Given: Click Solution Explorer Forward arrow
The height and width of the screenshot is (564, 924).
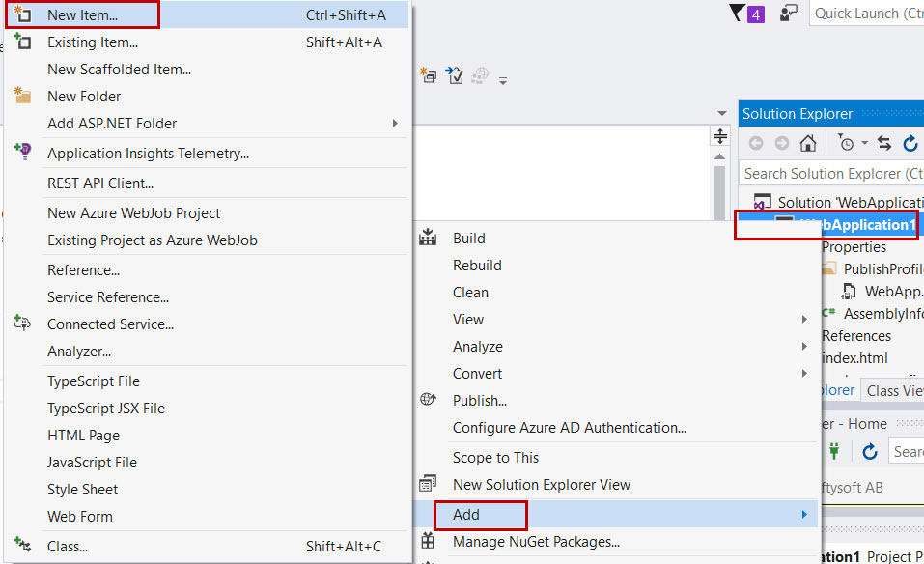Looking at the screenshot, I should [782, 143].
